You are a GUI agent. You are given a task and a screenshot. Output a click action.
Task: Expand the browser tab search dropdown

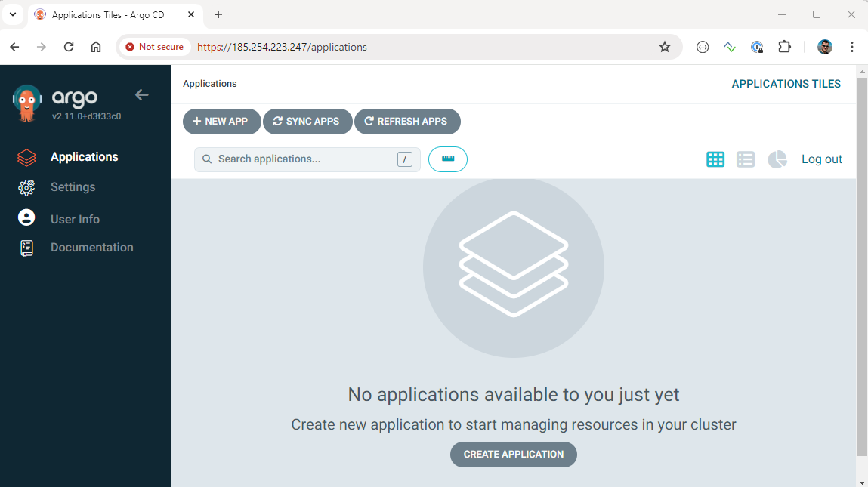13,14
